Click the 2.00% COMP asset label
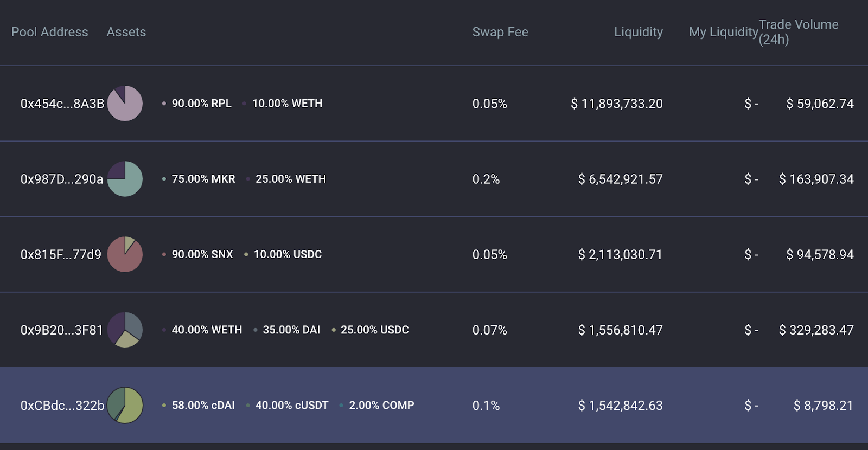This screenshot has height=450, width=868. [381, 405]
